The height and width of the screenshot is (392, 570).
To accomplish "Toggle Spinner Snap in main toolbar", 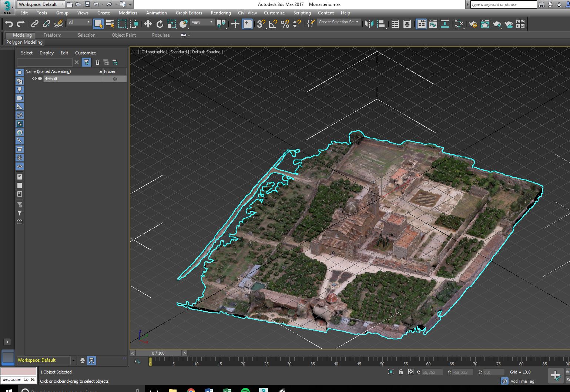I will [x=296, y=24].
